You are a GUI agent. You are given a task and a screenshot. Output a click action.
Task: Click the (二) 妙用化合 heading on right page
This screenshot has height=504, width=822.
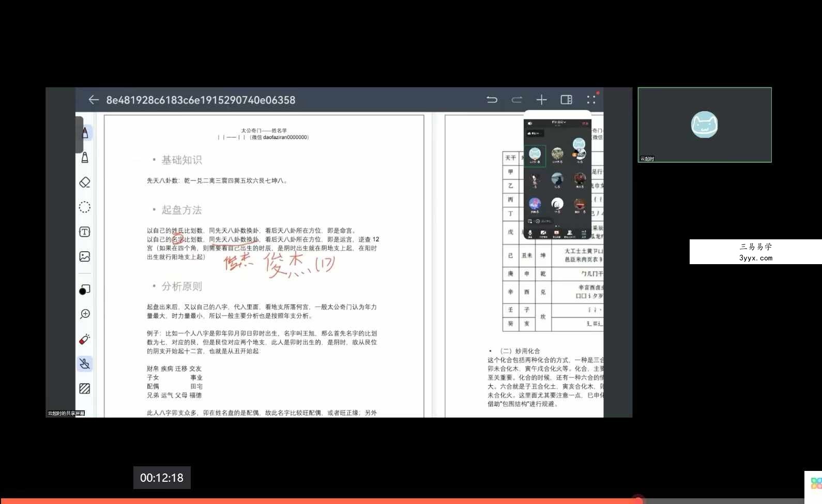point(520,351)
